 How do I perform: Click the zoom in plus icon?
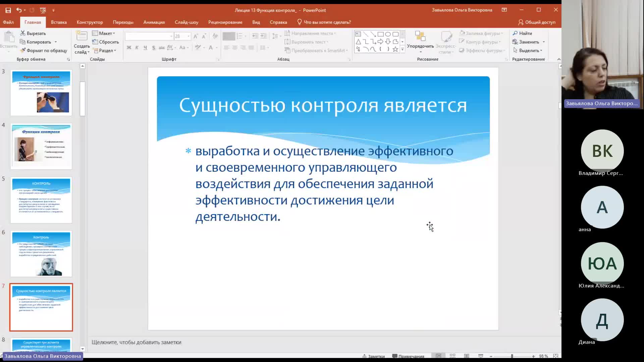[533, 356]
